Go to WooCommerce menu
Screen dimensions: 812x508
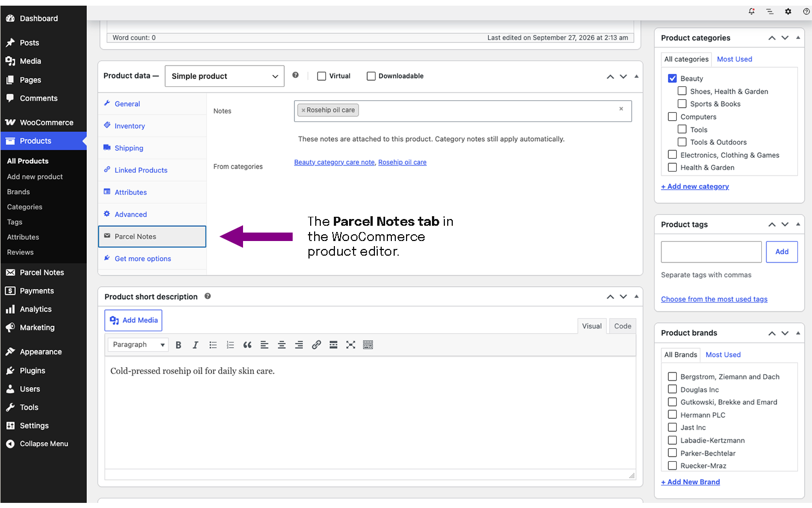point(43,122)
